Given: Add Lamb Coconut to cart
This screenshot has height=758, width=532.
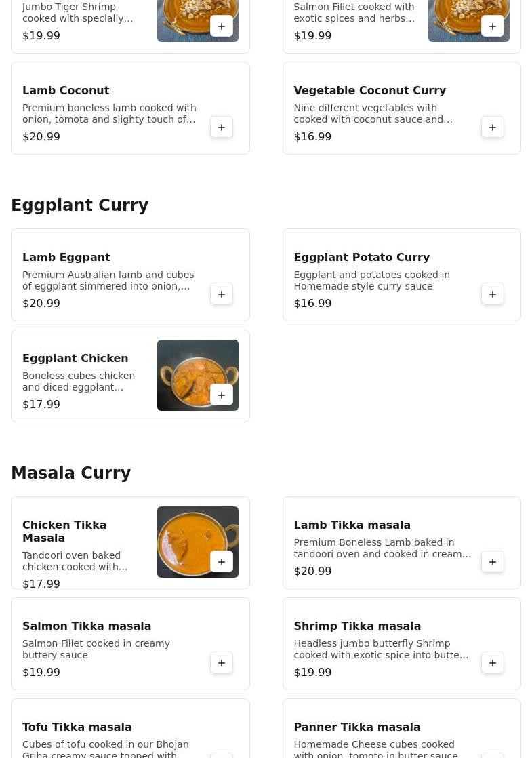Looking at the screenshot, I should point(222,127).
